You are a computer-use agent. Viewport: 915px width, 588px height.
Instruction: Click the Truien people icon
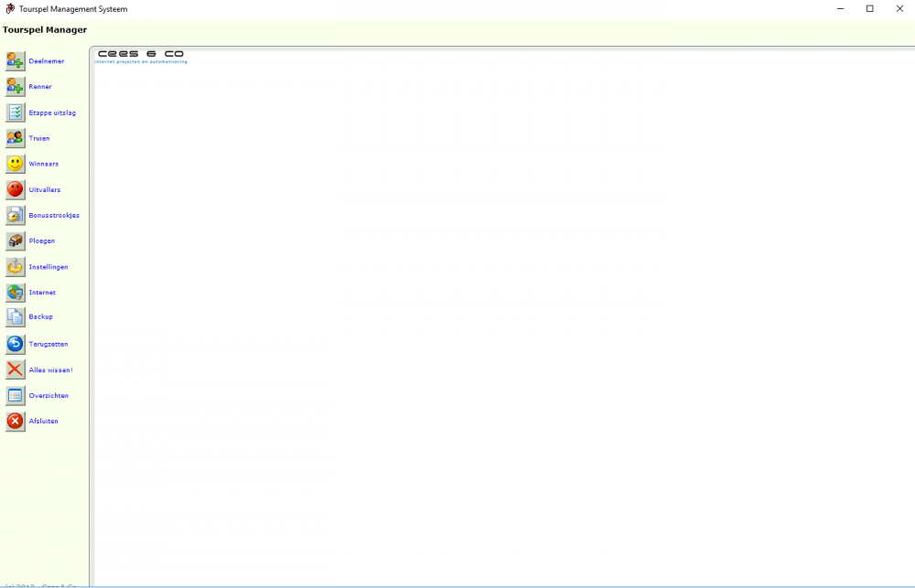pyautogui.click(x=16, y=138)
